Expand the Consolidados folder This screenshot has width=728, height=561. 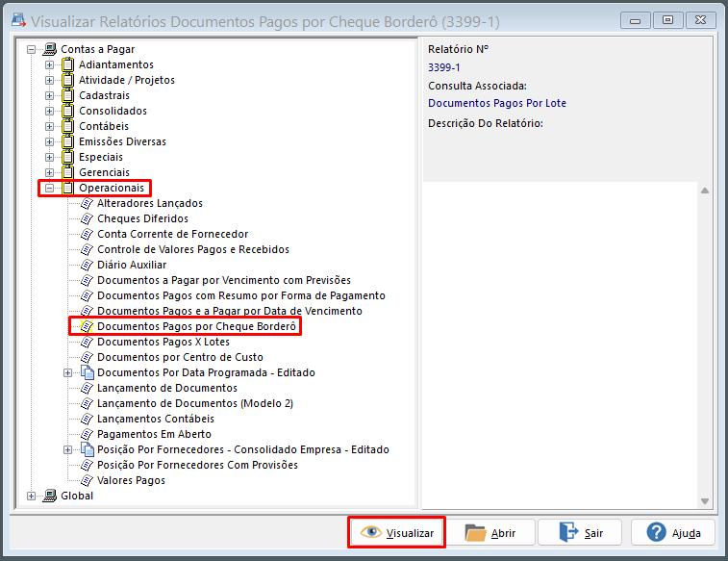click(49, 111)
